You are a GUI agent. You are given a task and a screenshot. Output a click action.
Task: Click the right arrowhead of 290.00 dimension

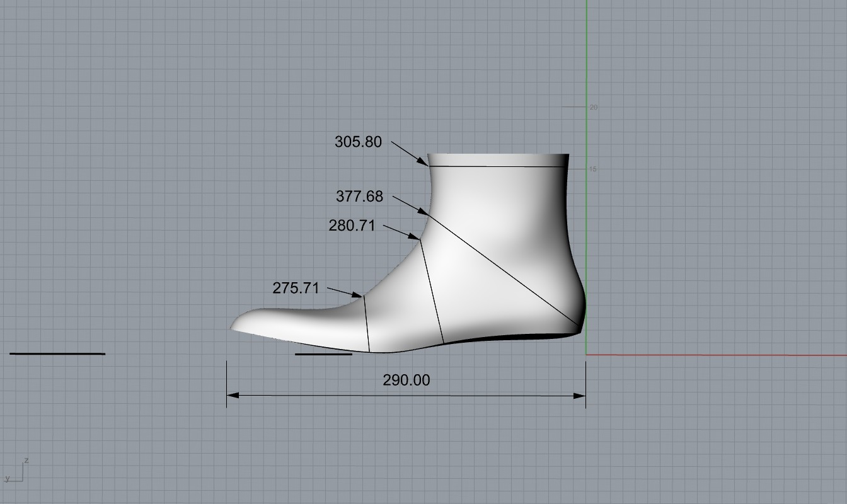[x=580, y=396]
